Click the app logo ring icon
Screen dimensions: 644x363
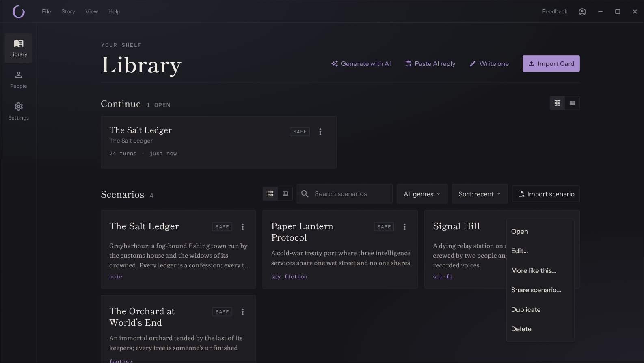tap(19, 12)
